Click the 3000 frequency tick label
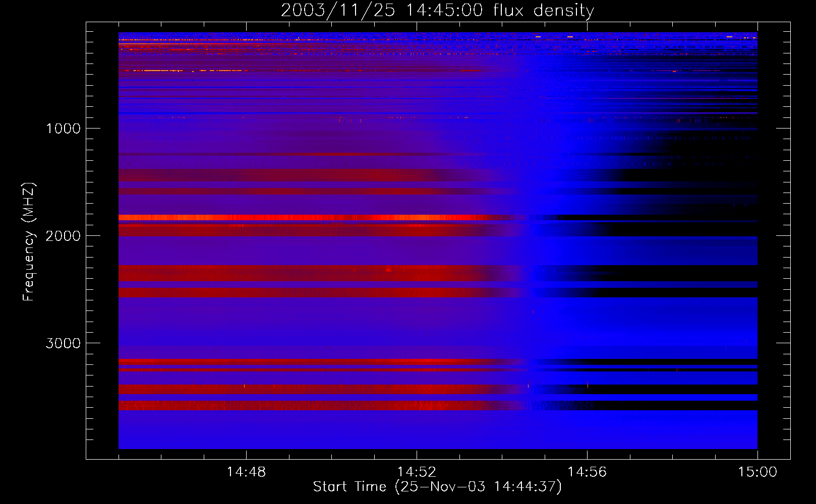This screenshot has height=504, width=816. click(x=63, y=343)
